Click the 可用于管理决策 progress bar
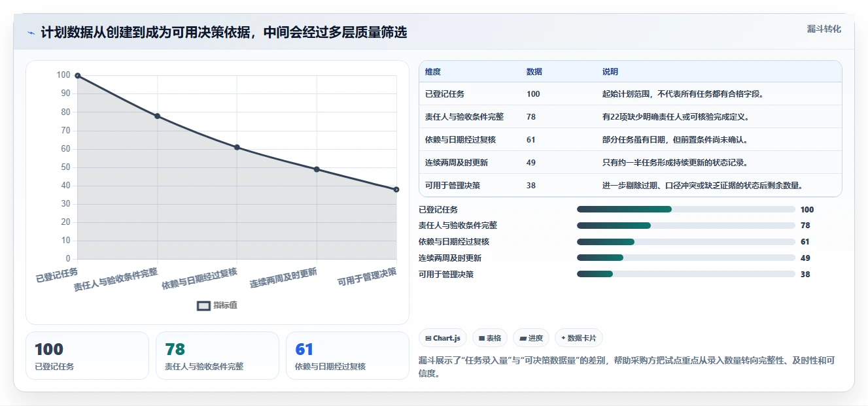This screenshot has height=406, width=868. point(686,274)
